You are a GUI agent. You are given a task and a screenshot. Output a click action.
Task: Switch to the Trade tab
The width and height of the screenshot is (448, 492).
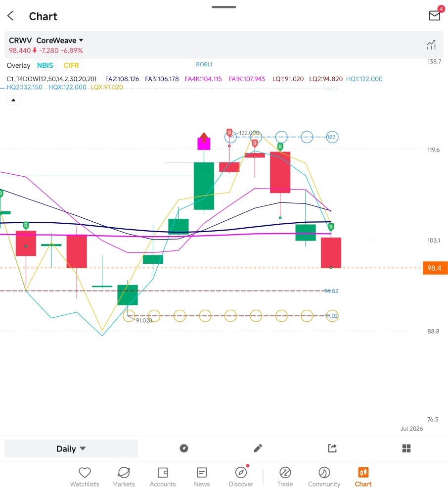click(285, 477)
